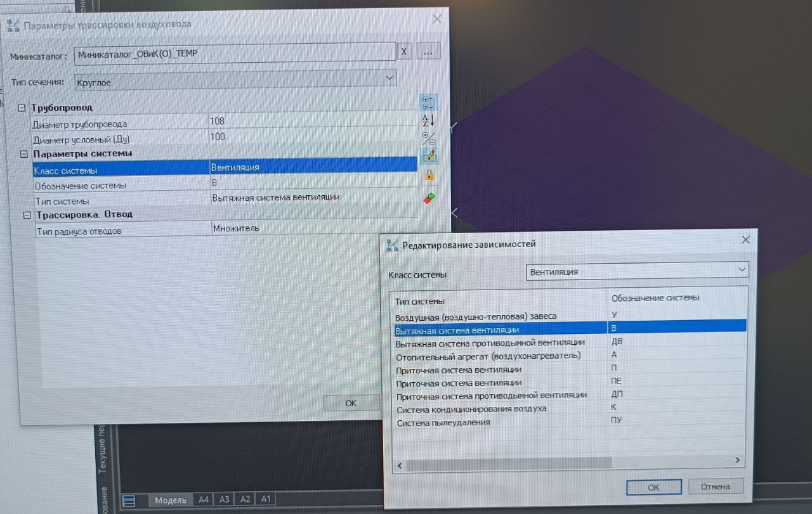Collapse the Параметры системы group

24,154
